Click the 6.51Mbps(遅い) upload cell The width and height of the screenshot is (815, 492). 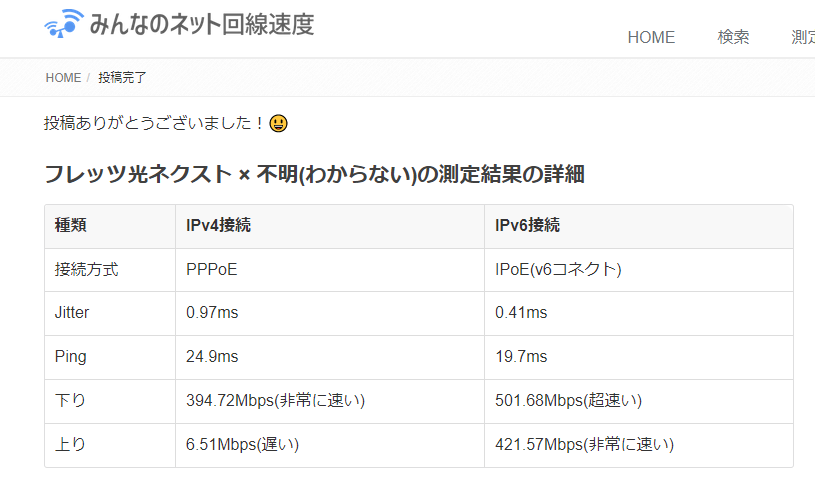242,444
